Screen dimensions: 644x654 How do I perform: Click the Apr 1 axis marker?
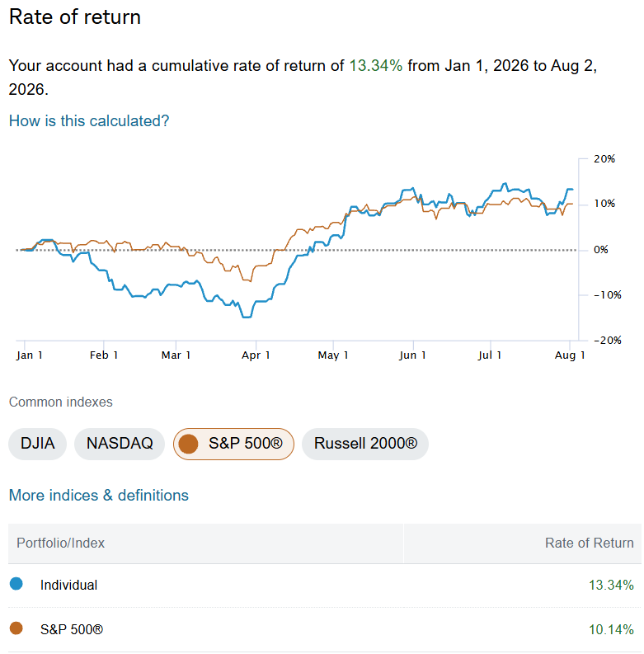coord(256,355)
